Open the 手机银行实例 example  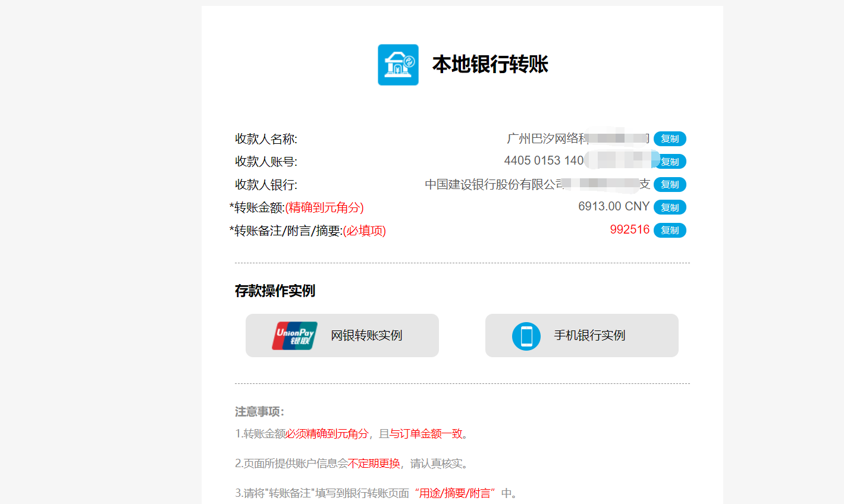589,336
